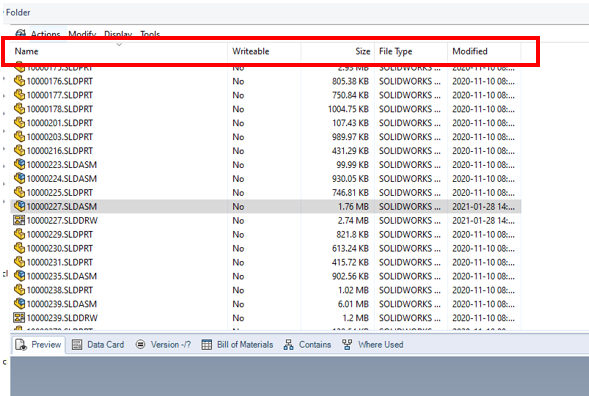Click the part icon of 10000229.SLDPRT
The height and width of the screenshot is (396, 589).
pos(19,234)
